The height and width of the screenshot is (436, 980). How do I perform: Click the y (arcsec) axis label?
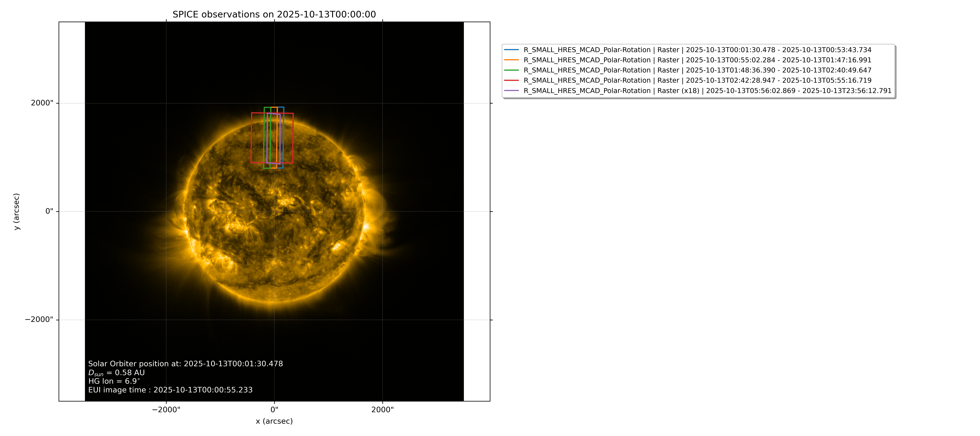coord(16,211)
